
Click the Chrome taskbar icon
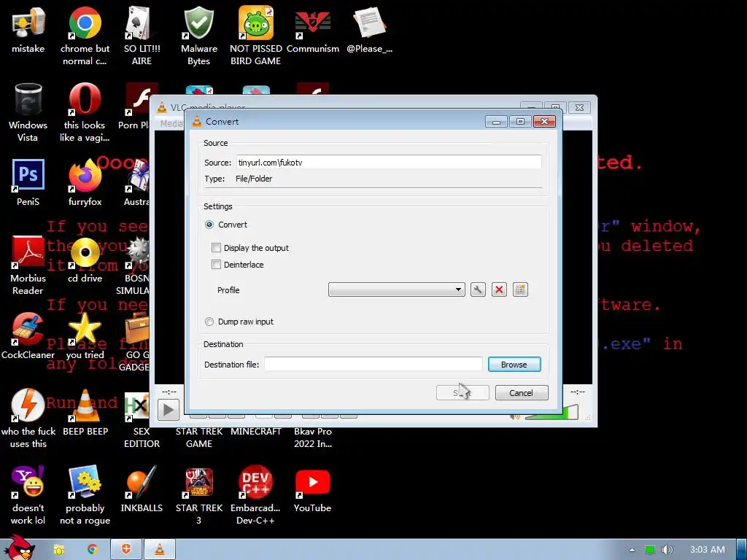[x=93, y=550]
